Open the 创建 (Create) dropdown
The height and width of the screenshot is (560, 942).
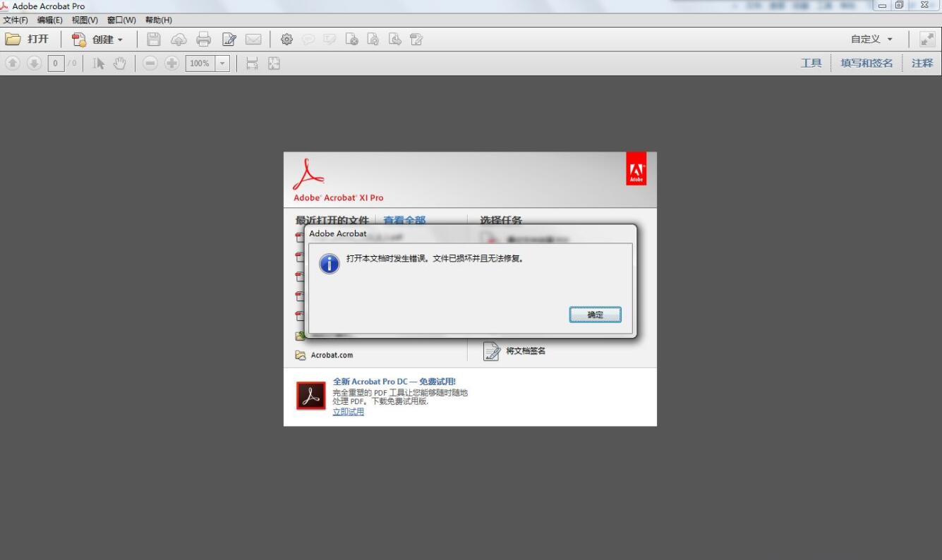coord(97,39)
